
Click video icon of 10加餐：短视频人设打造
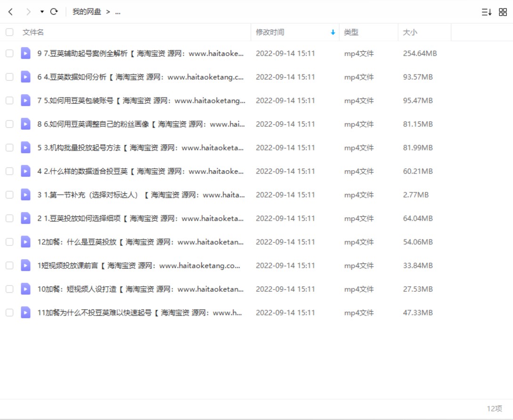[25, 289]
